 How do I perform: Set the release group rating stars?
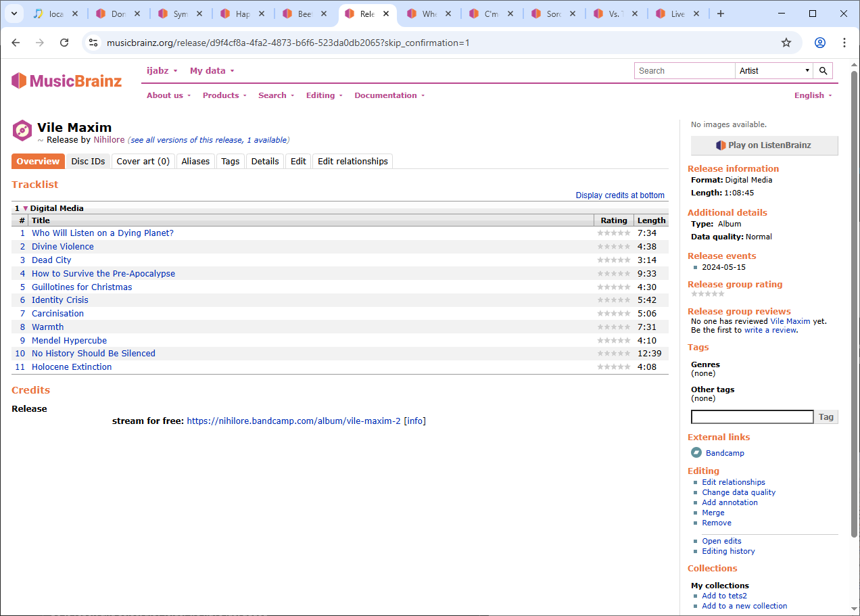pos(707,294)
